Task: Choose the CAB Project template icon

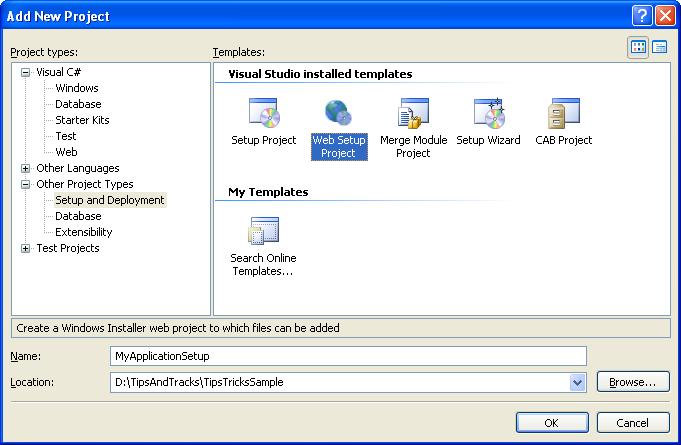Action: click(x=564, y=113)
